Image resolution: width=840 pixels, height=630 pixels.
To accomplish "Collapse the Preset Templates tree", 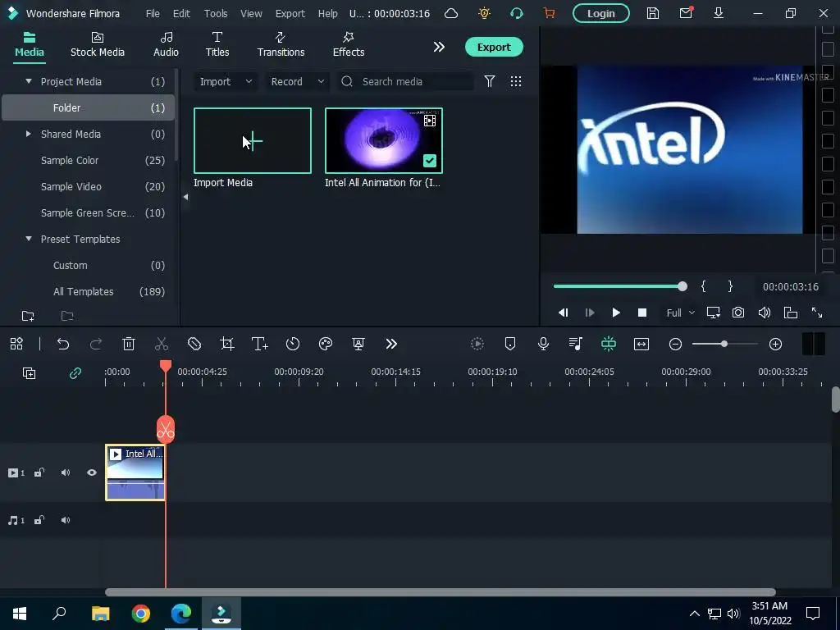I will point(29,239).
